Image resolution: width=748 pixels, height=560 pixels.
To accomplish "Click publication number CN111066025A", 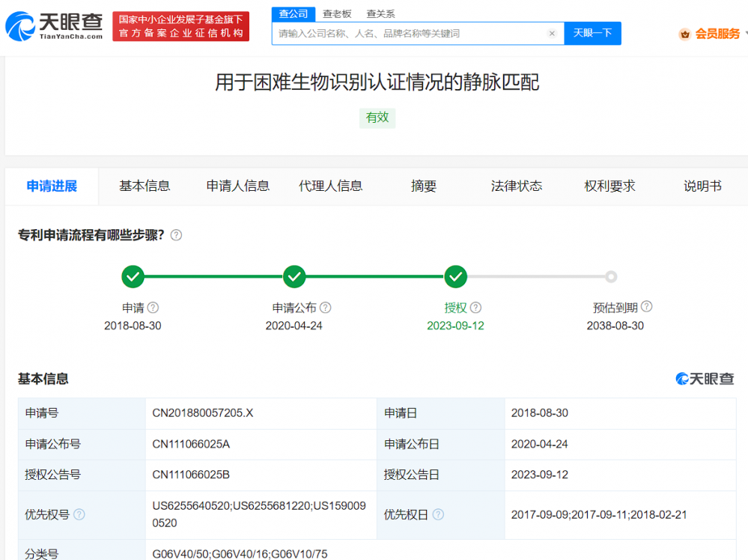I will 191,444.
